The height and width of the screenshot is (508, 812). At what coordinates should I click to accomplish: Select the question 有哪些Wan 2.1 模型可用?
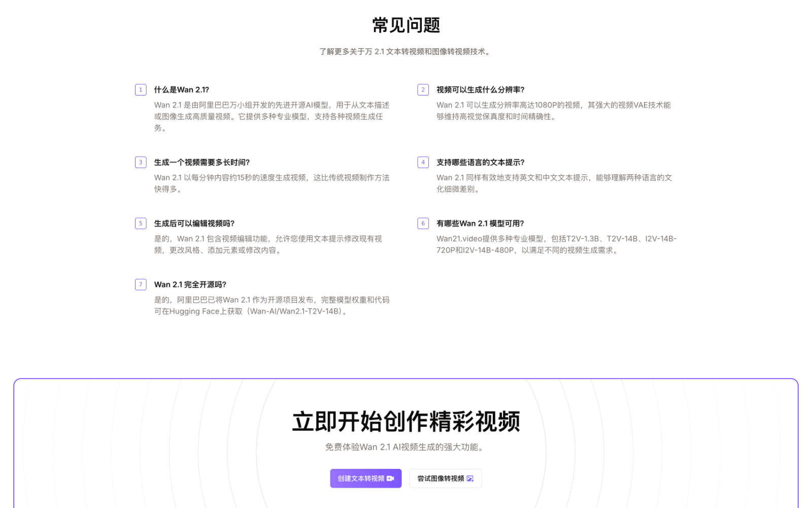tap(480, 224)
